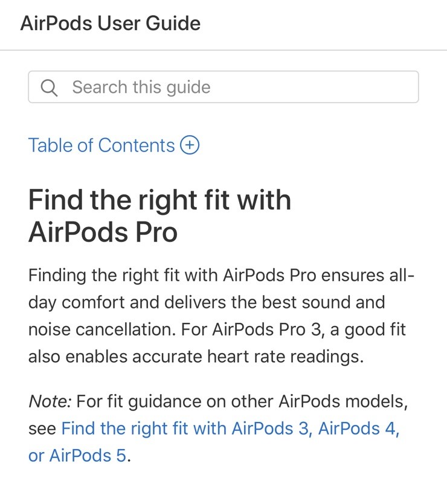Click the AirPods User Guide title
The height and width of the screenshot is (504, 447).
[x=111, y=24]
